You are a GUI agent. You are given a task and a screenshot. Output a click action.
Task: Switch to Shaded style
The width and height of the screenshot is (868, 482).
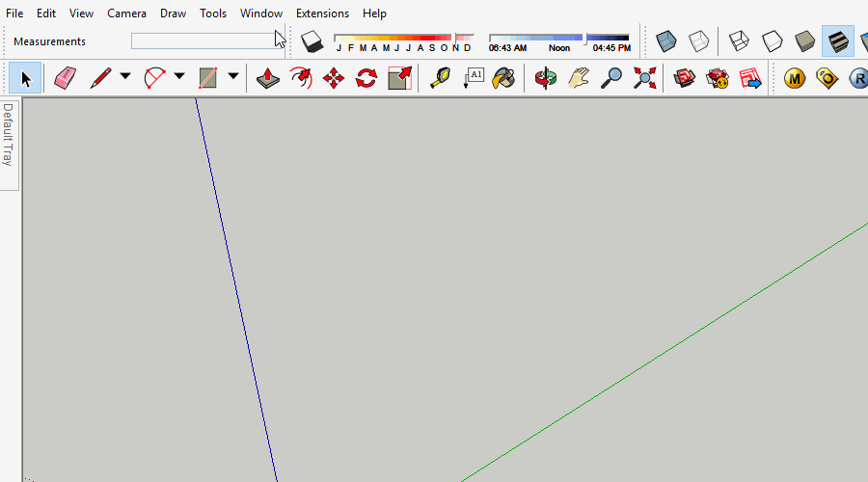coord(804,41)
